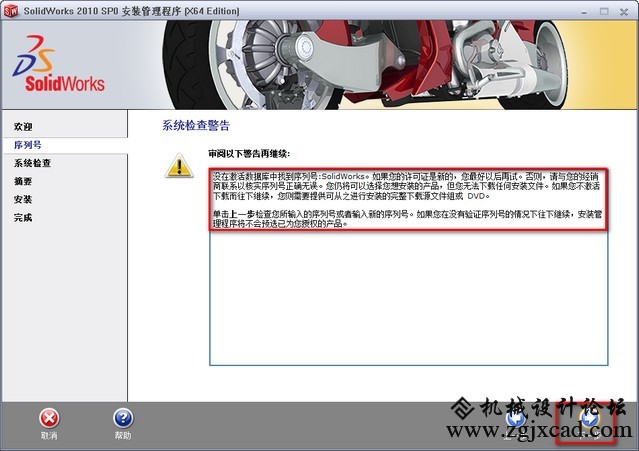Close the installer window
This screenshot has width=639, height=451.
point(624,12)
